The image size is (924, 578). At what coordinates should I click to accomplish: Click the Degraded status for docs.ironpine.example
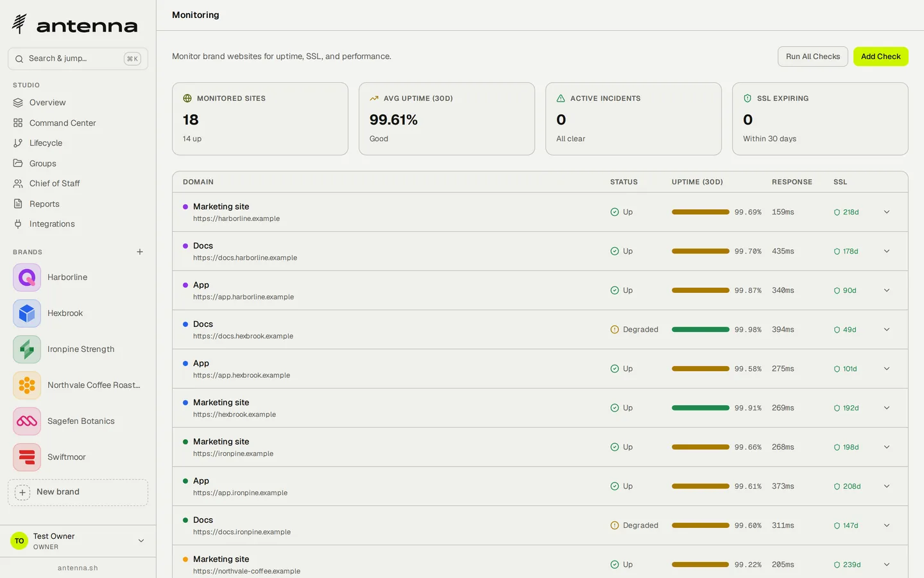click(635, 525)
